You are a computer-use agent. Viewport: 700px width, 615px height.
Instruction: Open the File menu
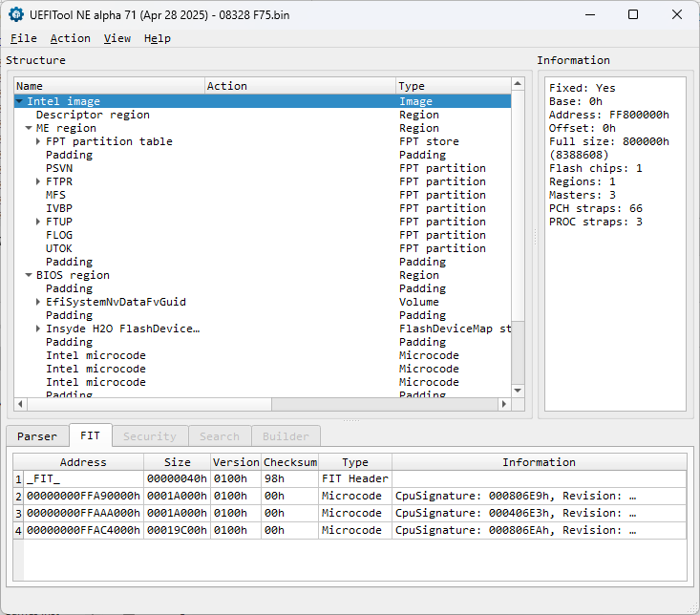(23, 38)
